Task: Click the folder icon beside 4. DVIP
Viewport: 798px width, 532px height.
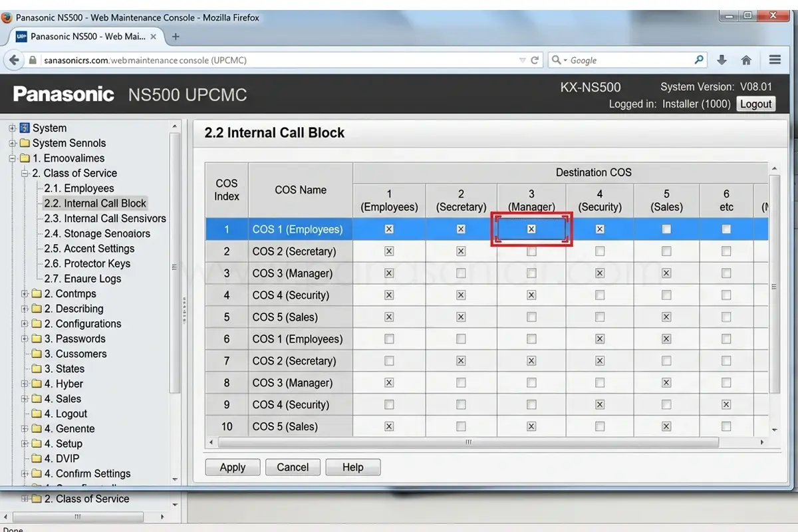Action: tap(37, 458)
